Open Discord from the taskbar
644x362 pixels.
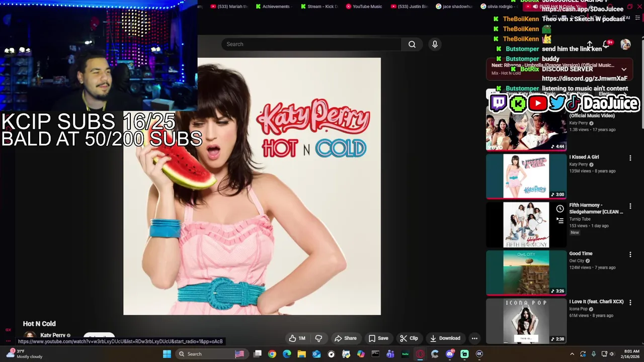(x=450, y=354)
